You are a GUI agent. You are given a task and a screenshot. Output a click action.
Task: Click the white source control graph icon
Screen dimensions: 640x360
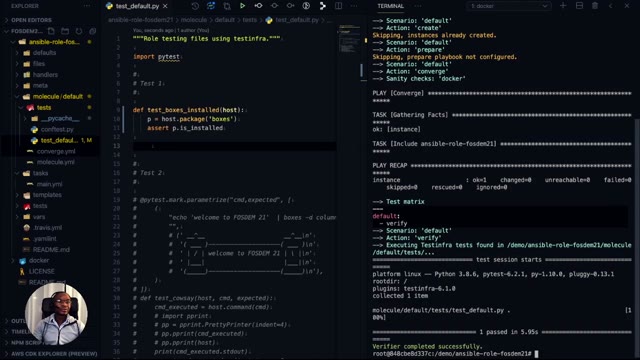pos(322,6)
